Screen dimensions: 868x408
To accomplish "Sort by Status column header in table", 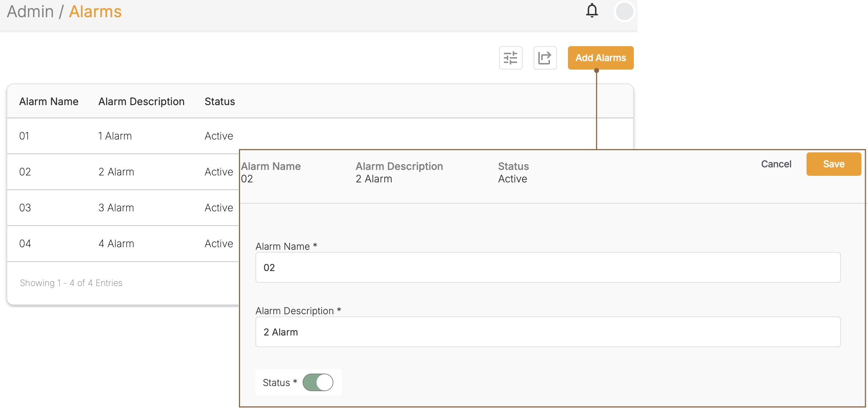I will 220,101.
